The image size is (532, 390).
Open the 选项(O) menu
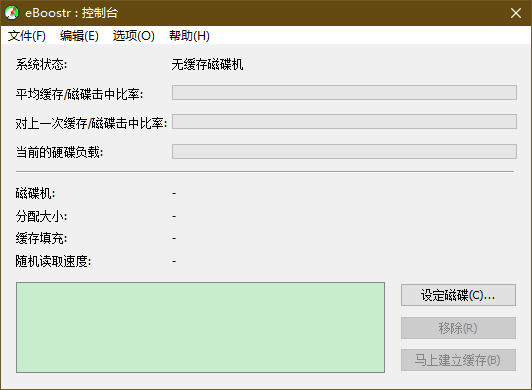point(133,36)
